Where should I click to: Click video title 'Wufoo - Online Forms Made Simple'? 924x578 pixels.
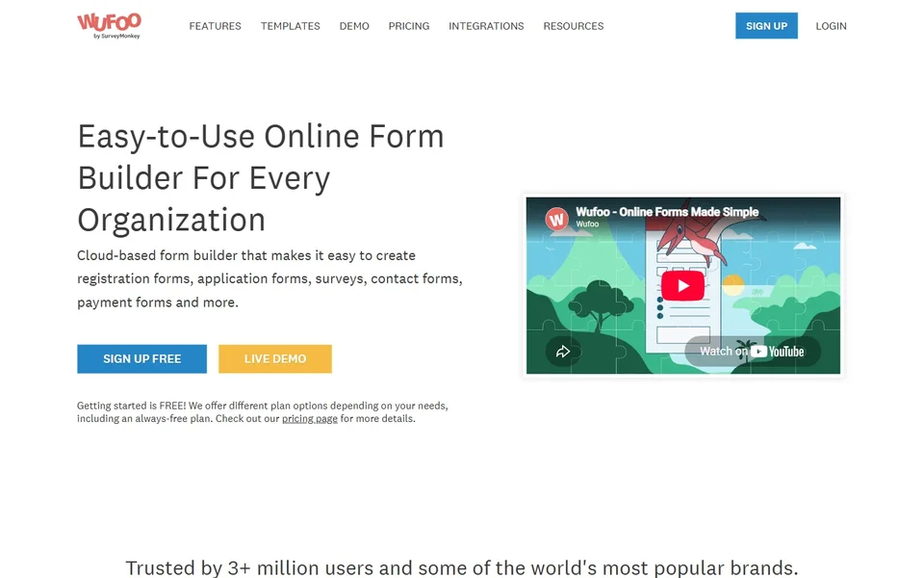(667, 212)
